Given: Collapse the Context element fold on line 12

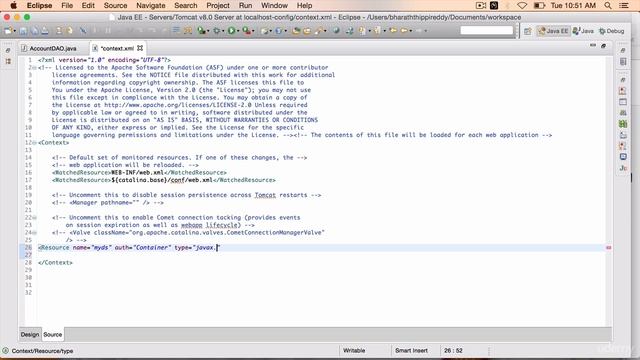Looking at the screenshot, I should [x=34, y=143].
